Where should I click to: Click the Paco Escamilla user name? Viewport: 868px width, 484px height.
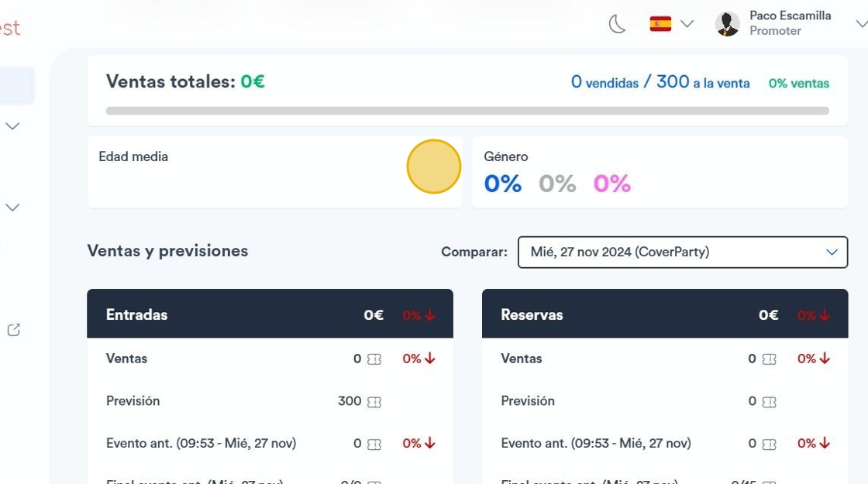[790, 15]
